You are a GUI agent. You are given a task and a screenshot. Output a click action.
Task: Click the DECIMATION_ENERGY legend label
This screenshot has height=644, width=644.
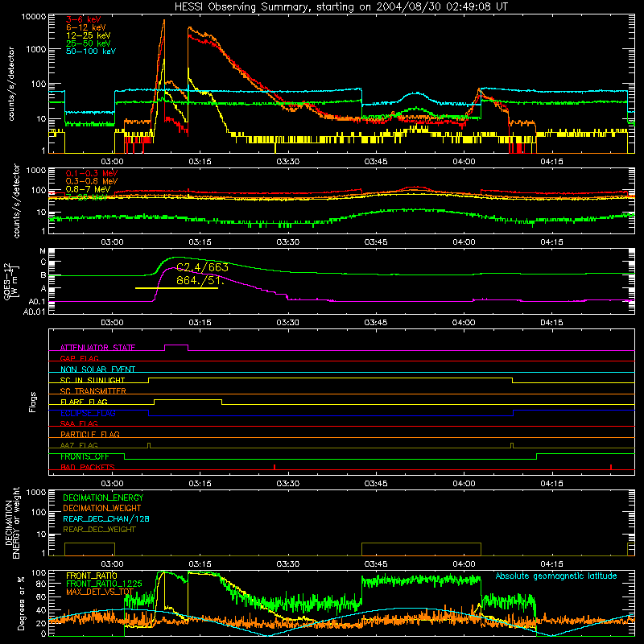[103, 497]
